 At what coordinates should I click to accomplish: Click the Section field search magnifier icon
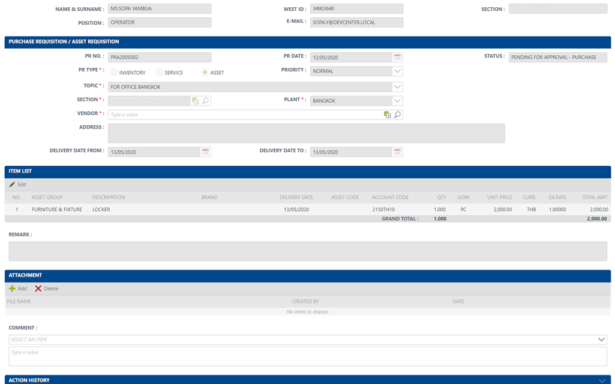click(205, 101)
